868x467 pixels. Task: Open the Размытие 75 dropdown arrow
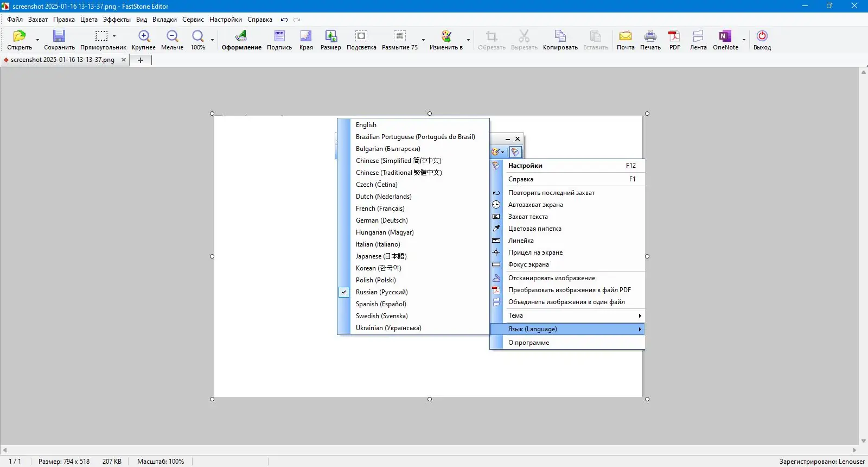point(423,40)
